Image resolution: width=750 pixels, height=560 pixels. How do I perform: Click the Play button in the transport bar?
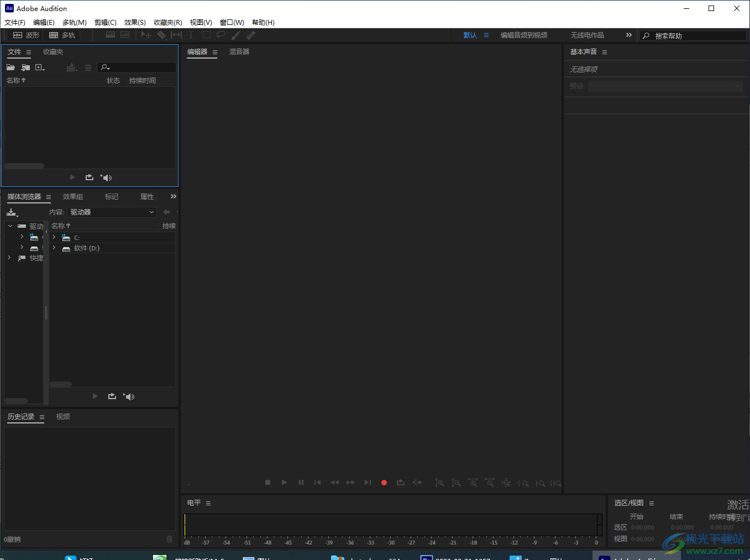284,483
